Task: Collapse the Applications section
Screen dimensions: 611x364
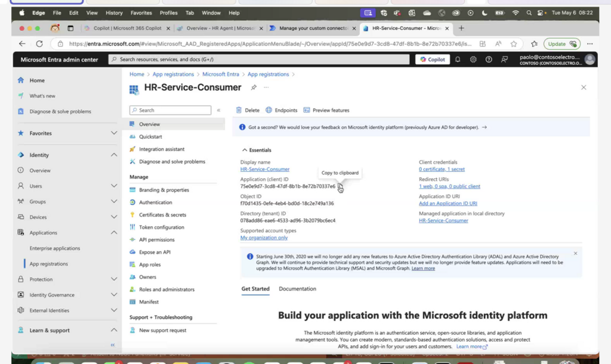Action: [114, 233]
